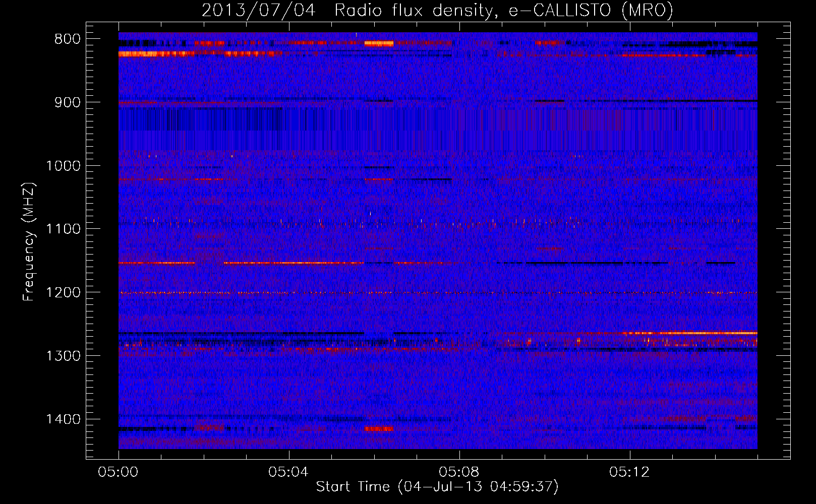Viewport: 816px width, 504px height.
Task: Click the 1400 frequency tick label
Action: (x=63, y=419)
